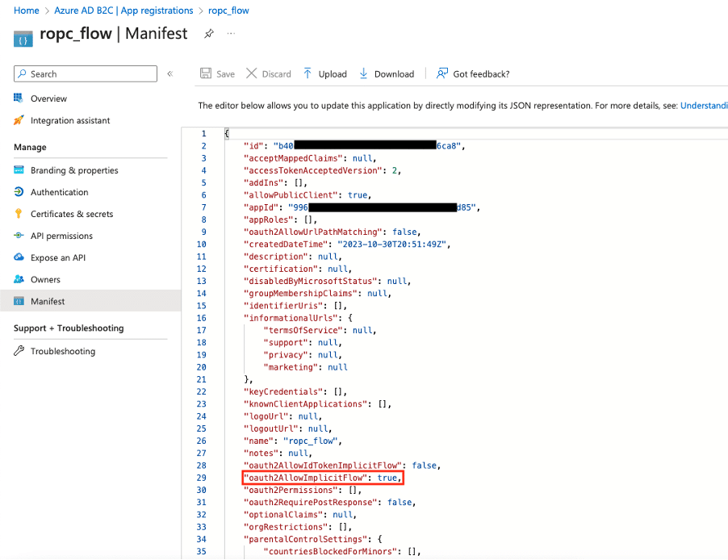728x560 pixels.
Task: Click the "appRoles" line
Action: coord(280,219)
